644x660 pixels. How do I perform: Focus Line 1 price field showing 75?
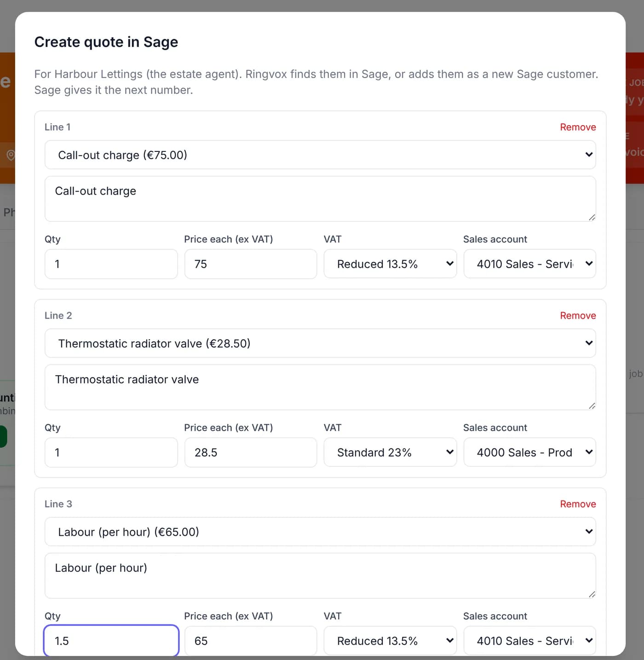point(251,264)
